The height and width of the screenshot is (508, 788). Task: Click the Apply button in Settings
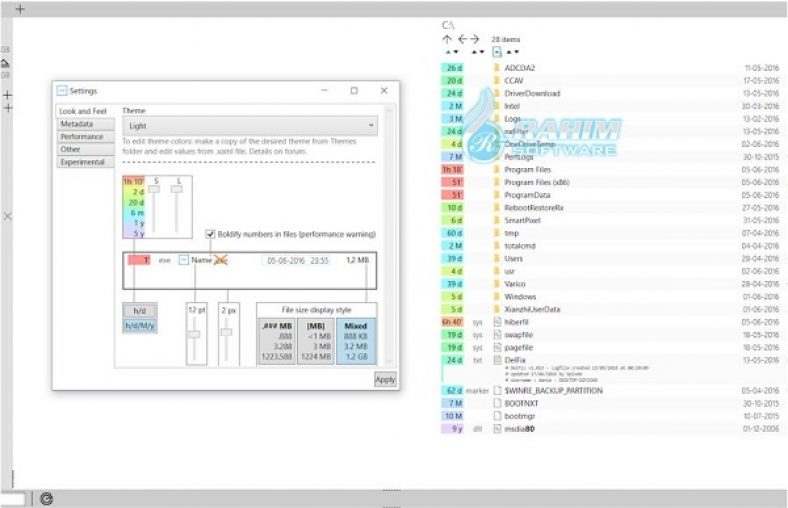click(385, 379)
